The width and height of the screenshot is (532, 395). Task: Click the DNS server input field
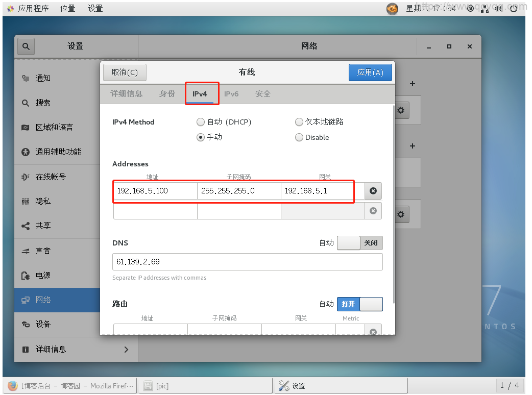[247, 262]
